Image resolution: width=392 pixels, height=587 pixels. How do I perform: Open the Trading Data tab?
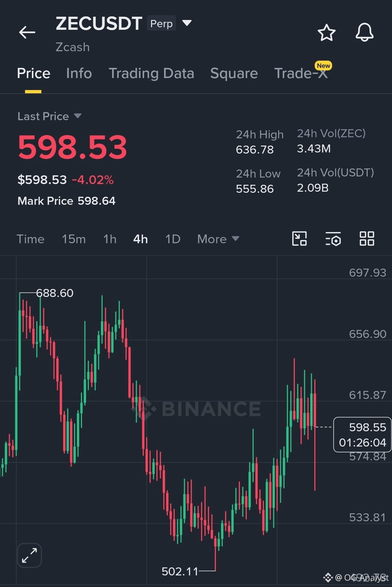(x=151, y=73)
